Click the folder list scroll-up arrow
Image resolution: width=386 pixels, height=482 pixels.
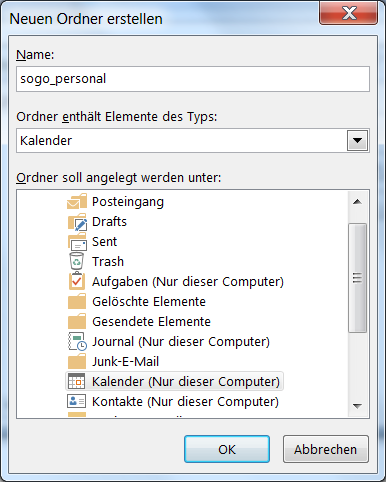click(x=357, y=201)
